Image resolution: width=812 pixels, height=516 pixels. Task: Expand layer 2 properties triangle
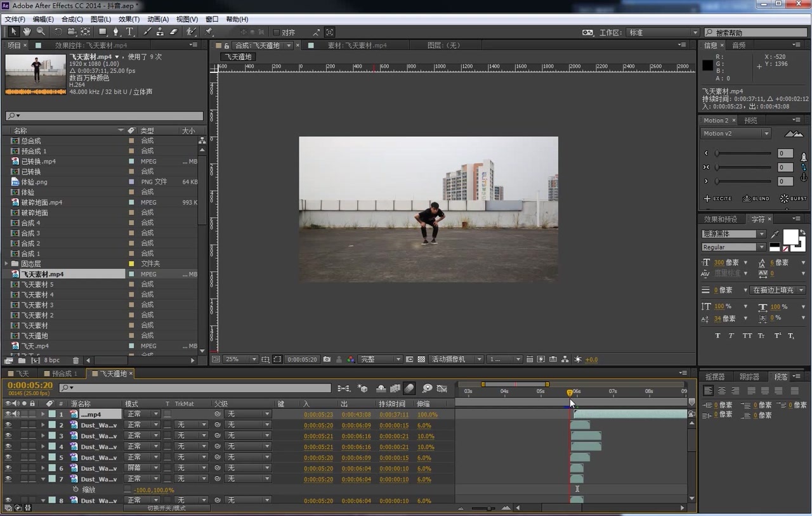click(x=43, y=425)
